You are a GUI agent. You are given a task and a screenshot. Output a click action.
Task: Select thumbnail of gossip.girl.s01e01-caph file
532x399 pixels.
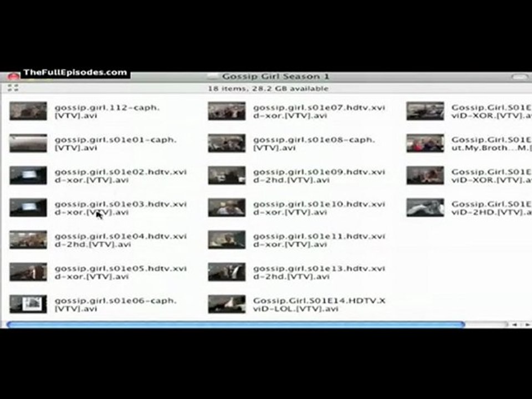pos(28,143)
